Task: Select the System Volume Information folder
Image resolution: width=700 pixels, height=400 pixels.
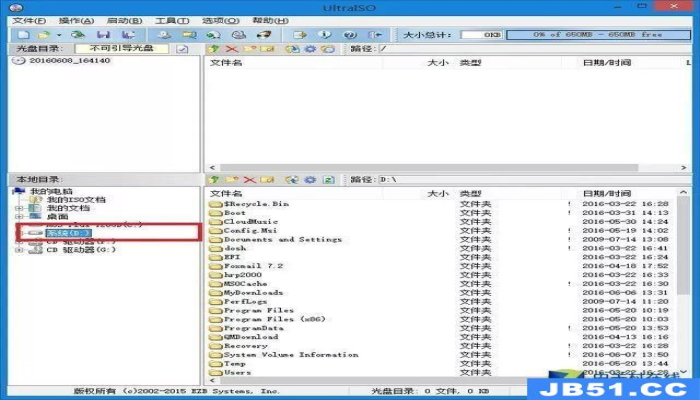Action: [x=292, y=355]
